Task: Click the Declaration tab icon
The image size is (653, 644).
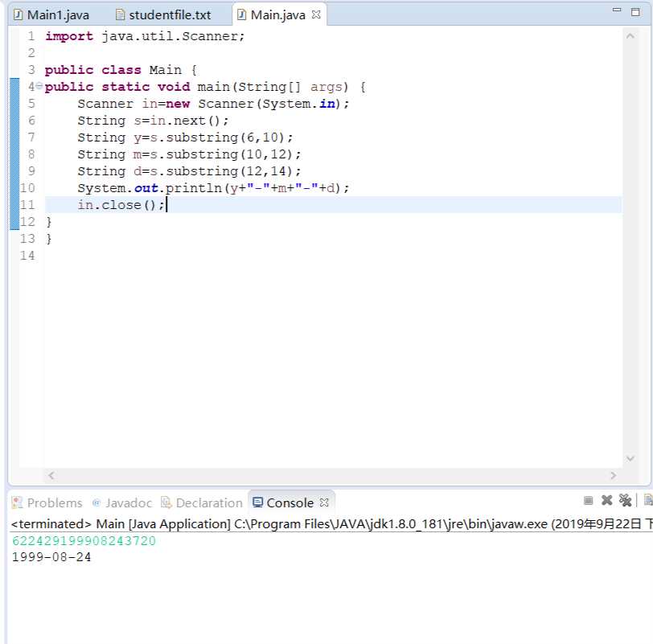Action: click(x=166, y=502)
